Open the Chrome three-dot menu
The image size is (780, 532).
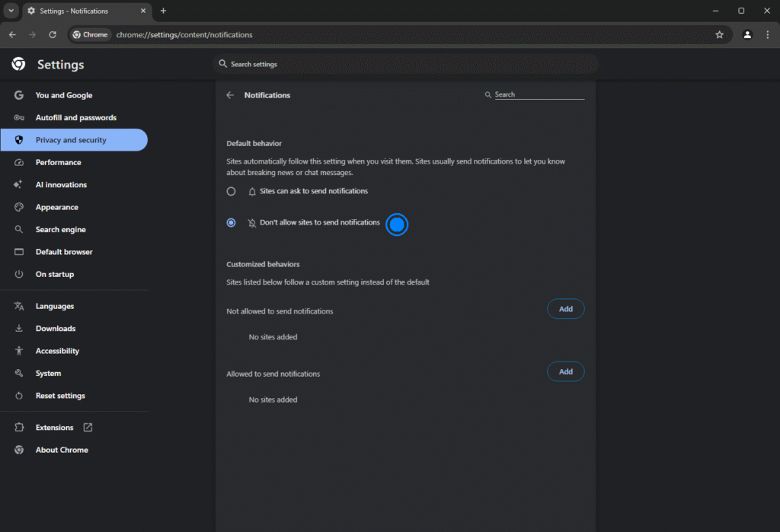767,34
